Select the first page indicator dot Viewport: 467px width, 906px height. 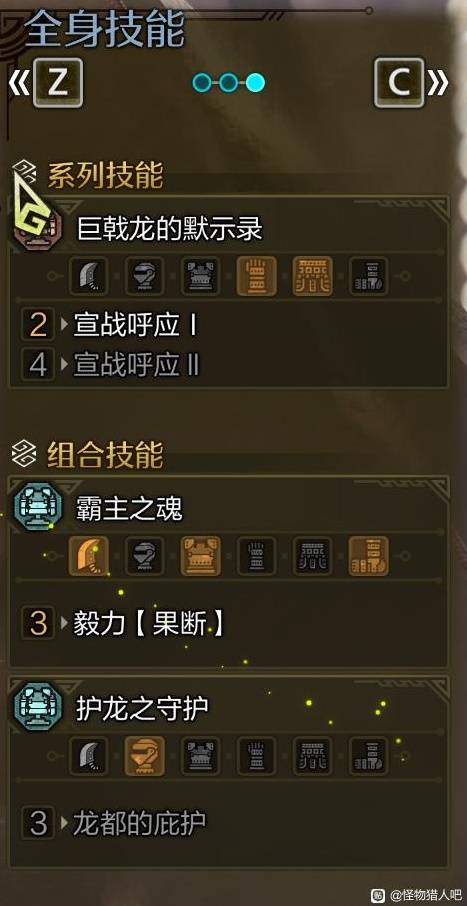[x=202, y=83]
